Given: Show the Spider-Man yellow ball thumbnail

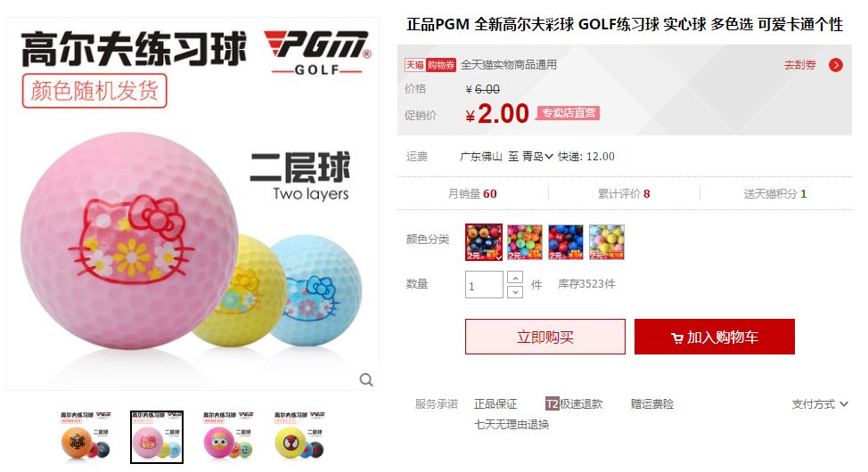Looking at the screenshot, I should click(x=299, y=436).
